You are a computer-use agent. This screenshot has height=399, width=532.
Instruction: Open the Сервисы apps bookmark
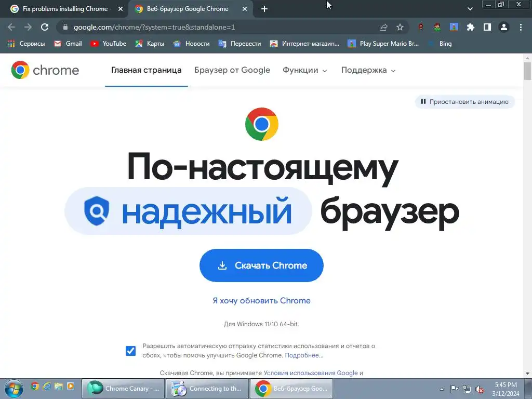pos(26,44)
